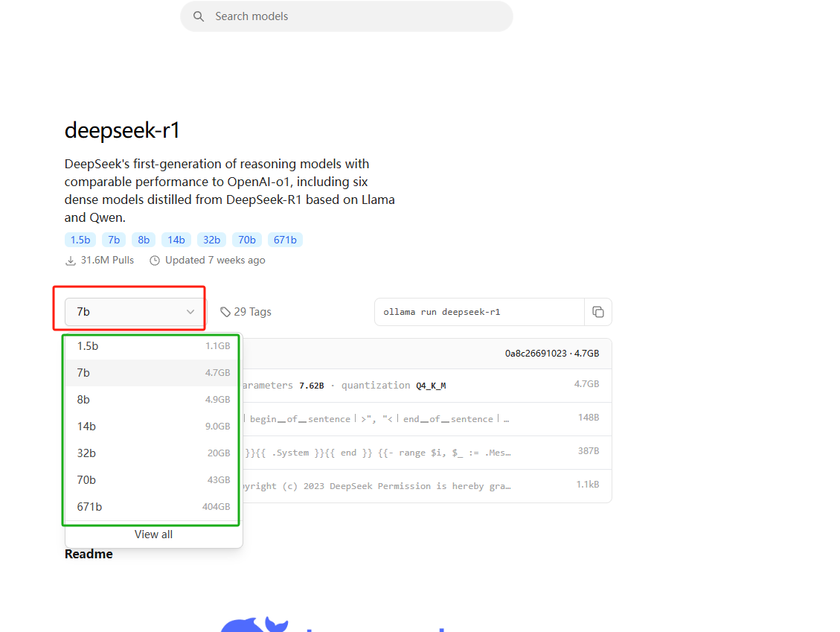Select 70b option in dropdown list
The height and width of the screenshot is (632, 840).
(154, 480)
